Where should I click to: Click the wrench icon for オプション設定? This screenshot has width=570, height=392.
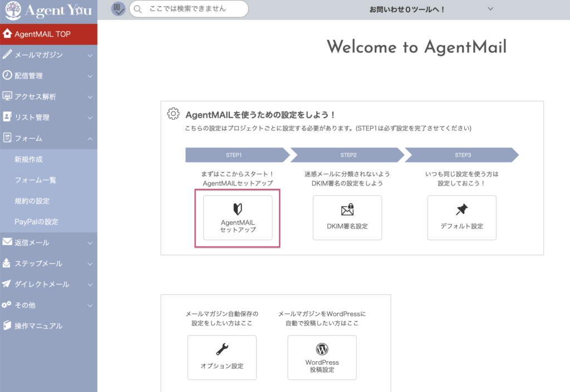click(222, 349)
